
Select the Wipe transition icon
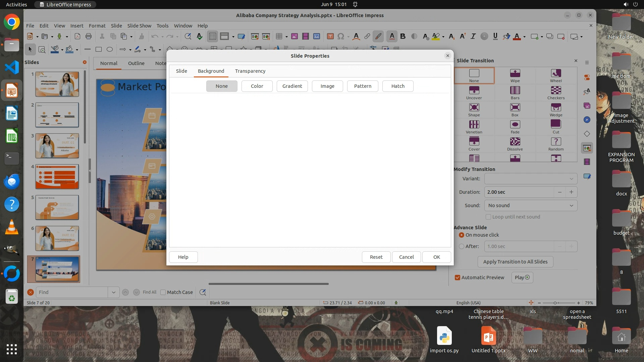click(515, 73)
